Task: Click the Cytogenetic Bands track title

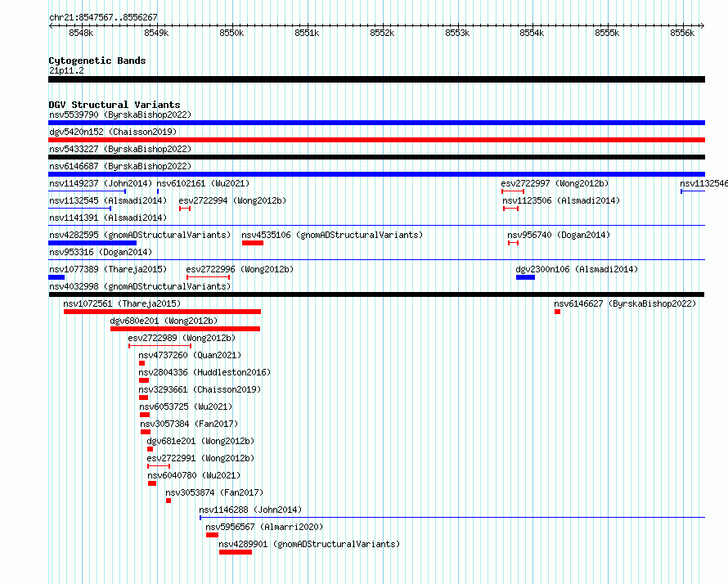Action: click(x=97, y=61)
